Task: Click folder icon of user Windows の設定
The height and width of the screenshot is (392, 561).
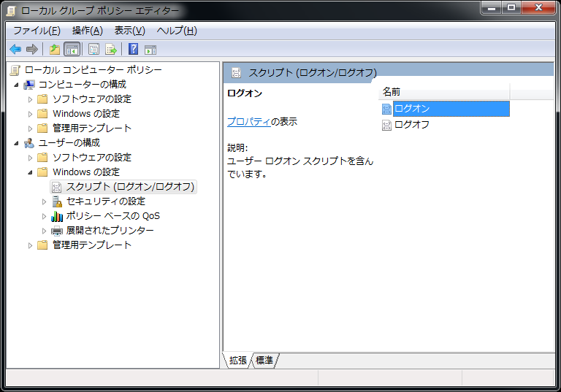Action: (x=42, y=172)
